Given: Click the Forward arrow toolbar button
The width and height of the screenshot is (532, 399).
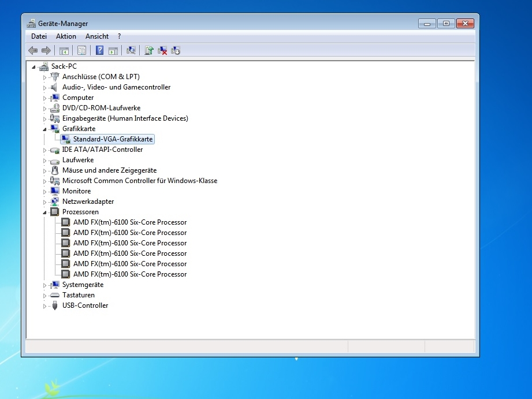Looking at the screenshot, I should [46, 51].
